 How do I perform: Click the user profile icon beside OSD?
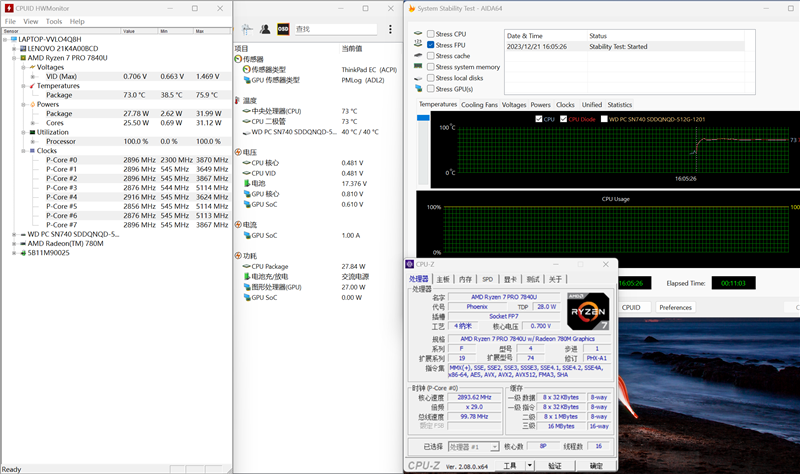(x=265, y=29)
